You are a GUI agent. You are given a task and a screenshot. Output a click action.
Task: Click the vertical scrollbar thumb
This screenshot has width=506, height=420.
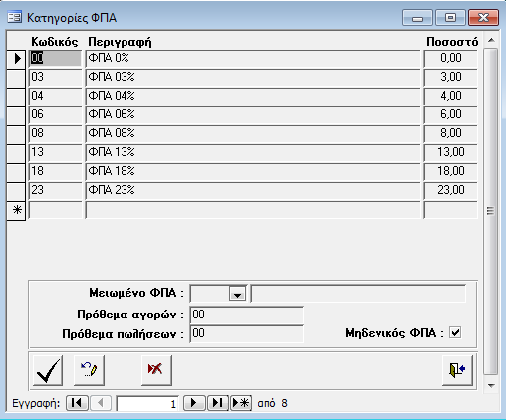491,211
